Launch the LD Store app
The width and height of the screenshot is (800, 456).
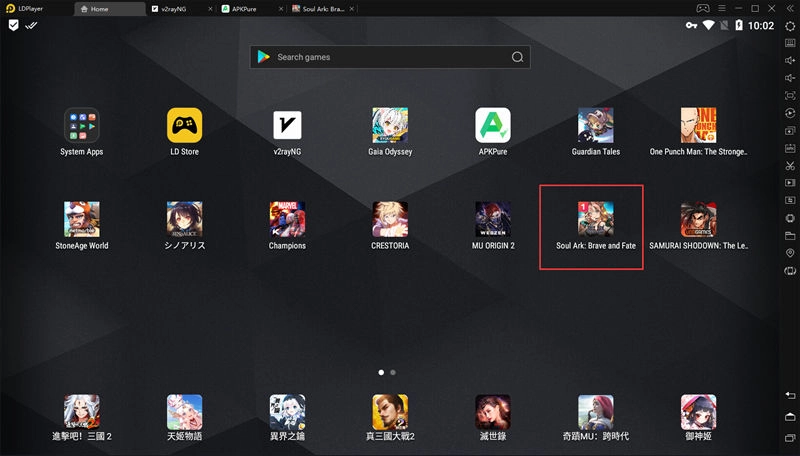click(184, 126)
